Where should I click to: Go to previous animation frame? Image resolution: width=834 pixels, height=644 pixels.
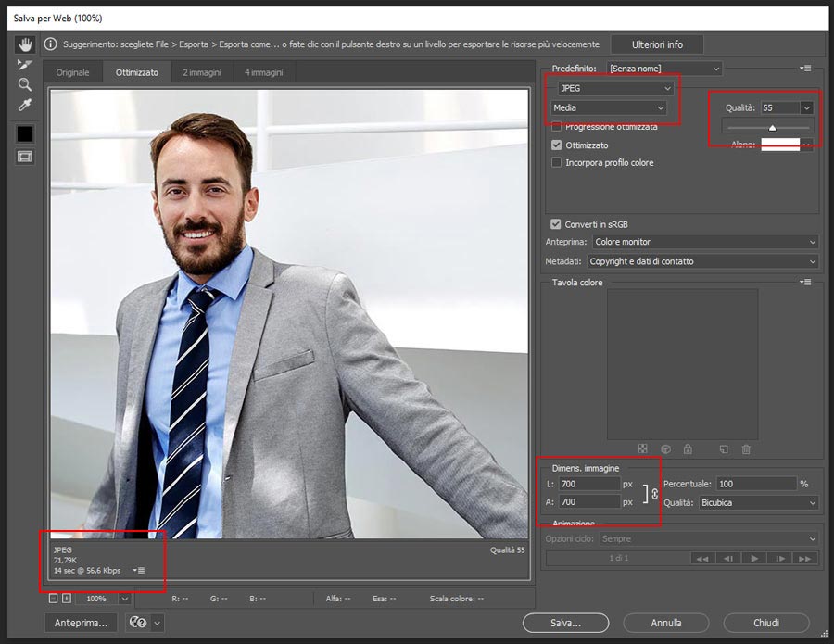point(728,559)
